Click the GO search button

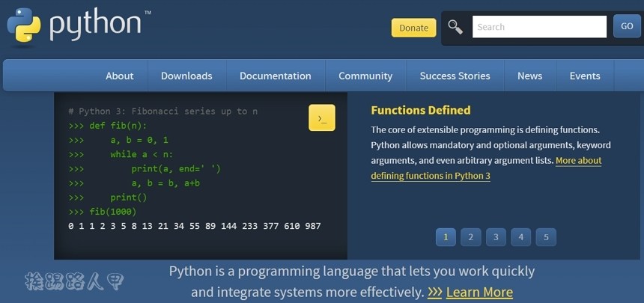[x=627, y=26]
